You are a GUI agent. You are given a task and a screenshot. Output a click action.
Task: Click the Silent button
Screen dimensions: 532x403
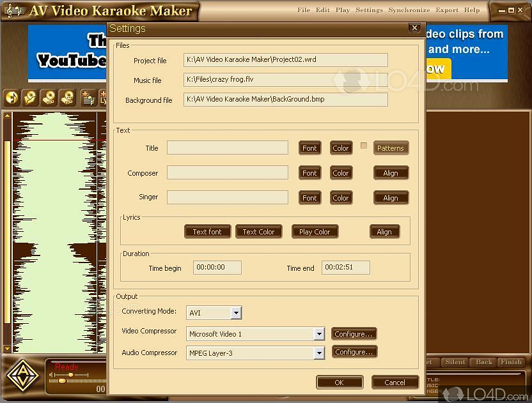[455, 361]
